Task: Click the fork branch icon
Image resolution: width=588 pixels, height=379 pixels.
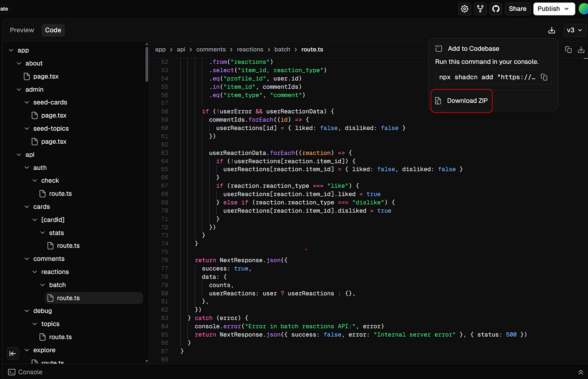Action: click(x=480, y=9)
